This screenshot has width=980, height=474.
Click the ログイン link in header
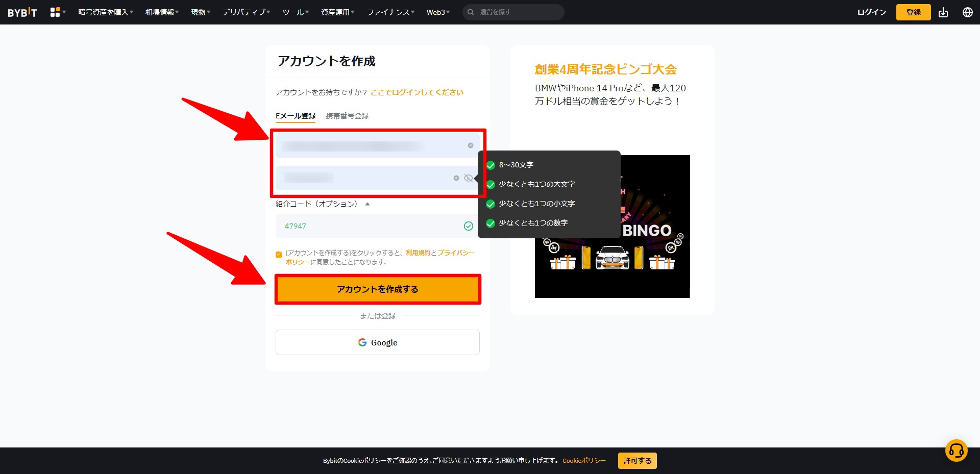point(871,12)
